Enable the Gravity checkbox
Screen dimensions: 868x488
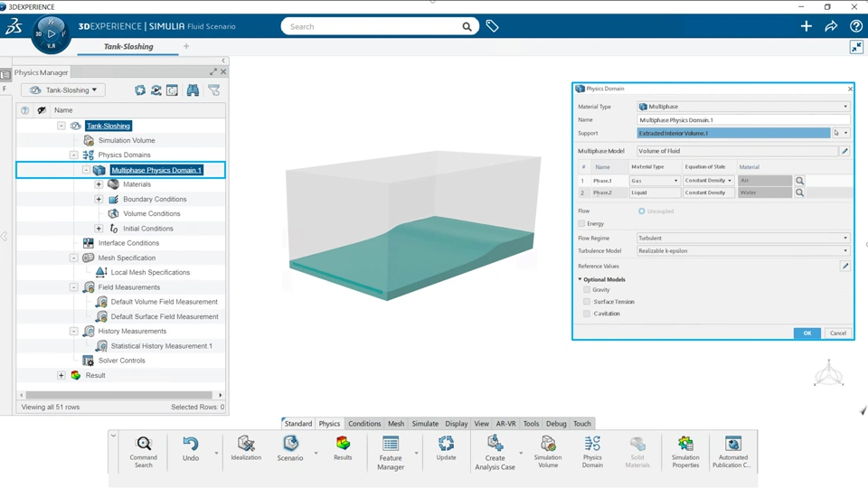[x=587, y=289]
